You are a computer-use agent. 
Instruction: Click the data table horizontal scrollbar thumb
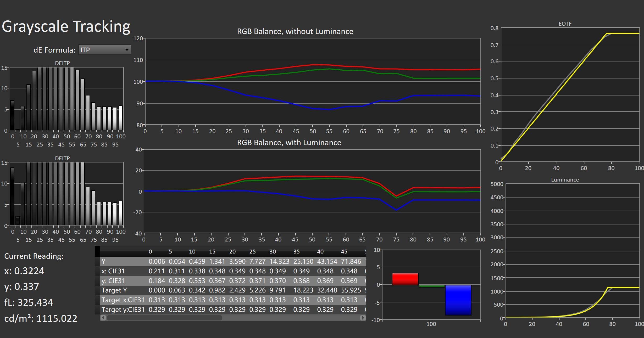(x=164, y=318)
